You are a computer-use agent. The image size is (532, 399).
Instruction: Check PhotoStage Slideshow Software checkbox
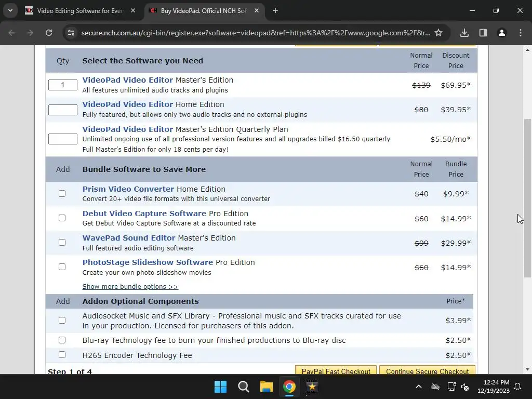point(62,267)
